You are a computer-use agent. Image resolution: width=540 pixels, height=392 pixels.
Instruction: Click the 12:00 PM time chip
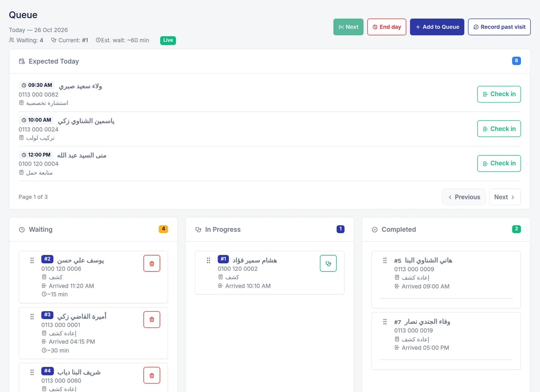tap(36, 155)
